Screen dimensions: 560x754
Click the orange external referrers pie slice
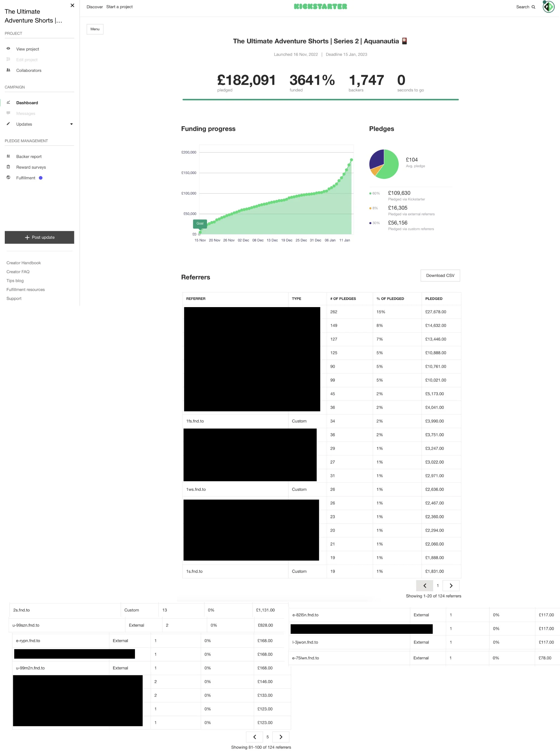(x=375, y=170)
